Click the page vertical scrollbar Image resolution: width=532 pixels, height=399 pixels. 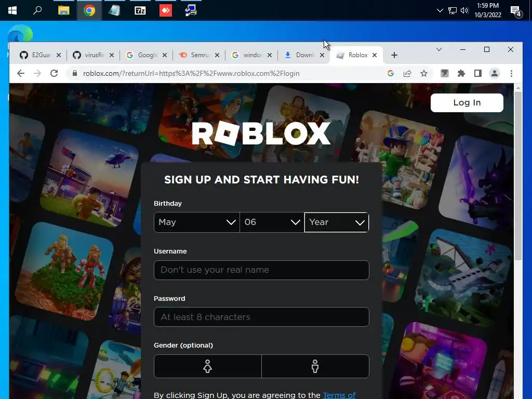click(x=518, y=177)
